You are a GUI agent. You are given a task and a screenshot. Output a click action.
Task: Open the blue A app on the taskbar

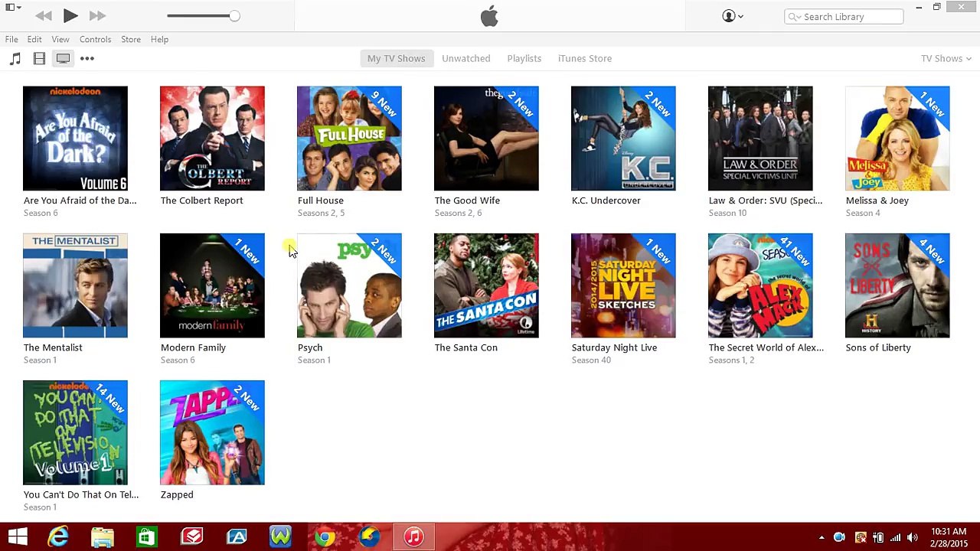pos(236,536)
